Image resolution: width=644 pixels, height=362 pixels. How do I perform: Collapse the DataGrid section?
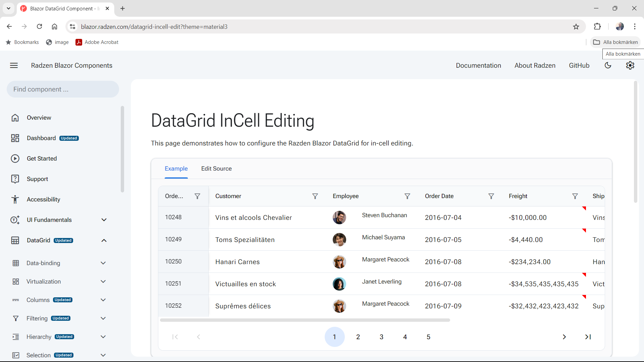point(104,240)
